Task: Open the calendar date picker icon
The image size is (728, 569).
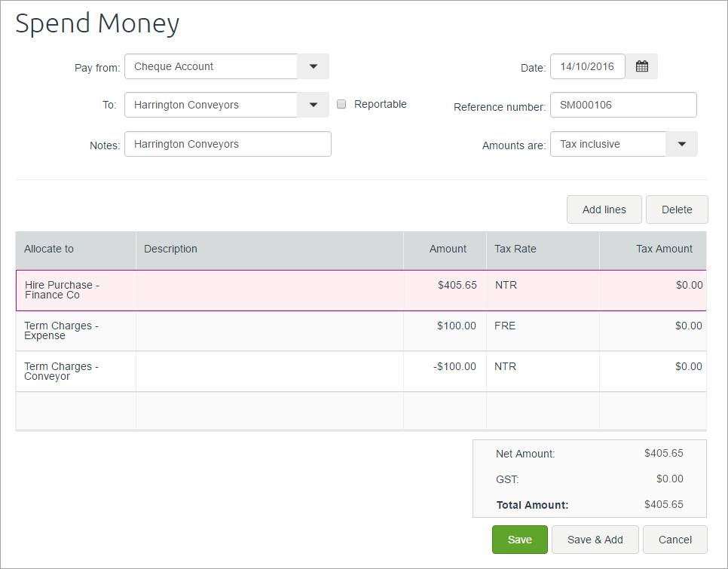Action: pos(641,66)
